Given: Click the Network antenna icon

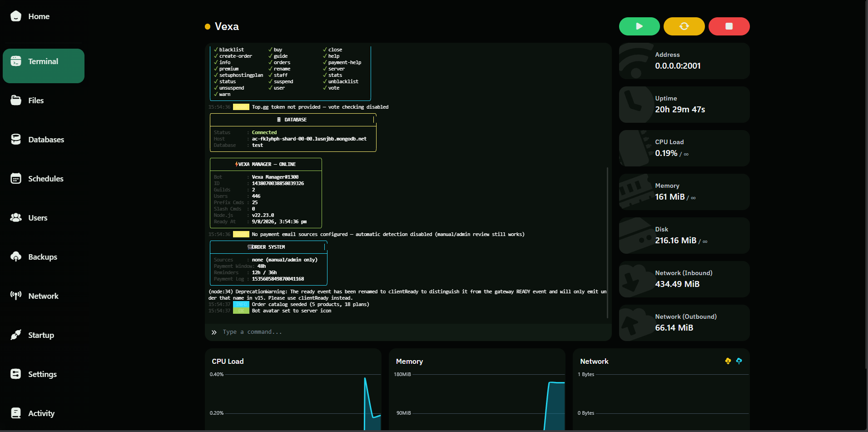Looking at the screenshot, I should [x=16, y=296].
